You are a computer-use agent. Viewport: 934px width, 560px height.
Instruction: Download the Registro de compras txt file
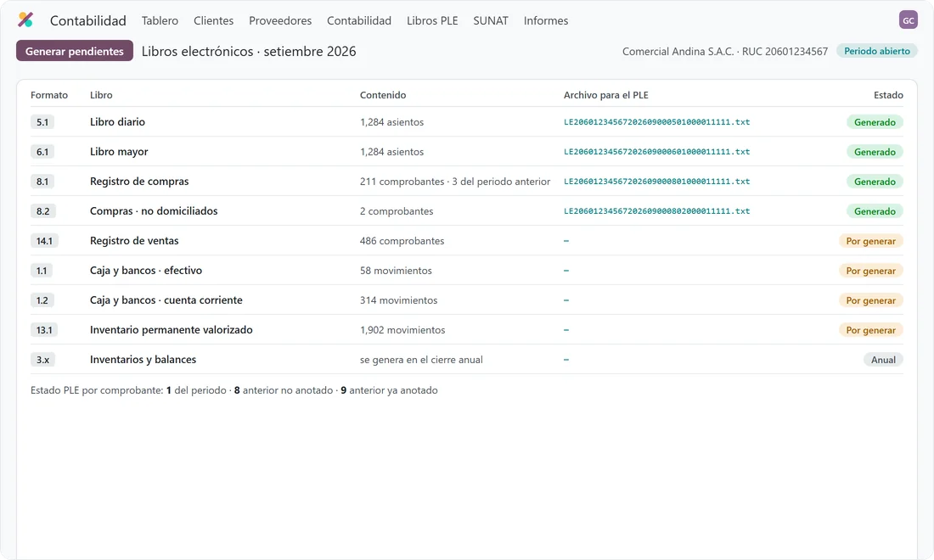click(x=656, y=182)
